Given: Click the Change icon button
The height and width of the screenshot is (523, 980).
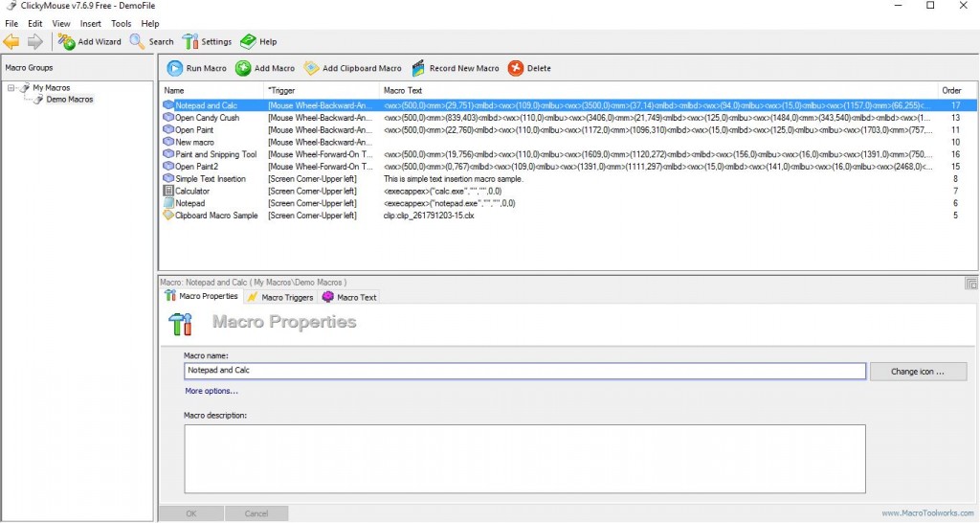Looking at the screenshot, I should [x=918, y=372].
